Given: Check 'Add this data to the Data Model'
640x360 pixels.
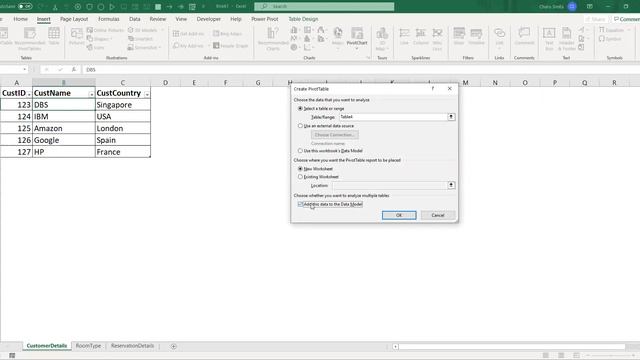Looking at the screenshot, I should tap(300, 204).
